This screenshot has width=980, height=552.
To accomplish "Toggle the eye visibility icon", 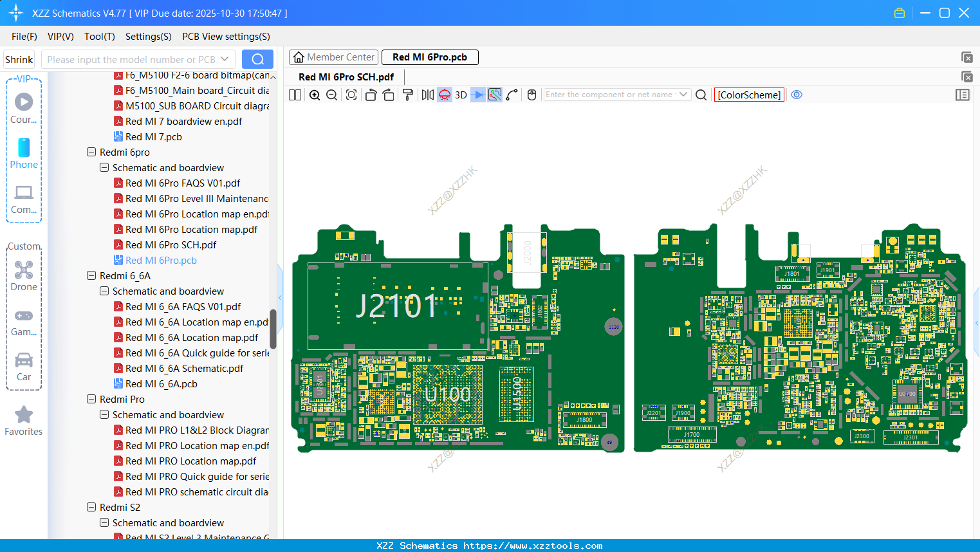I will (797, 95).
